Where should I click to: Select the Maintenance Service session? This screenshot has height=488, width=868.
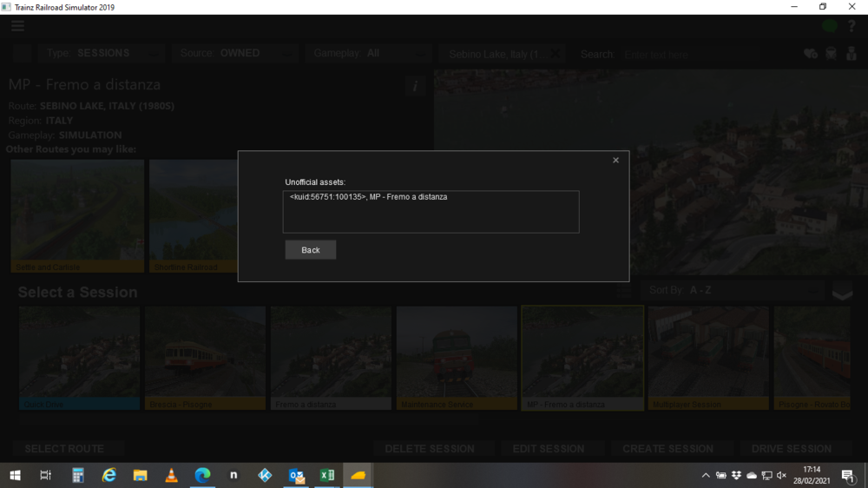[457, 358]
